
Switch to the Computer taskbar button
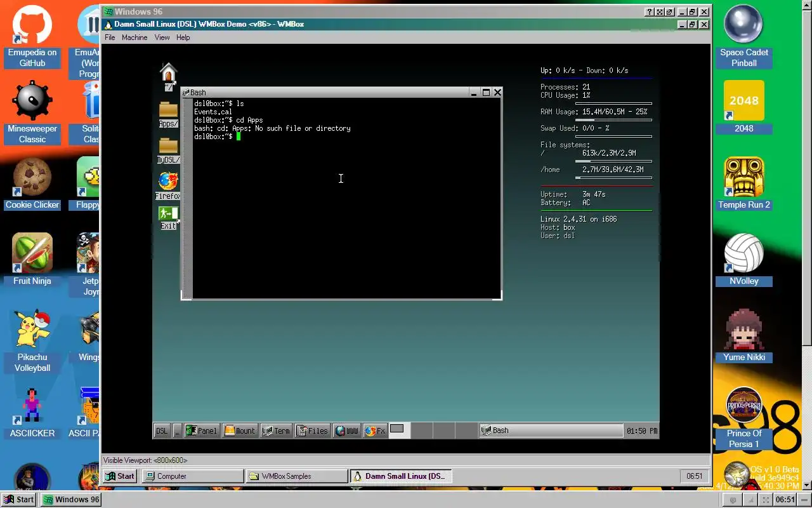point(192,476)
